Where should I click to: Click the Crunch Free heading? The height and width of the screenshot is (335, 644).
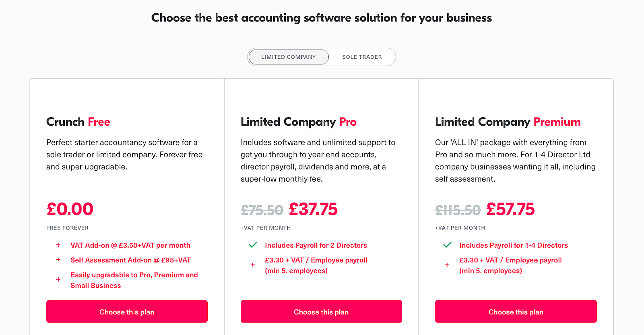pos(78,122)
